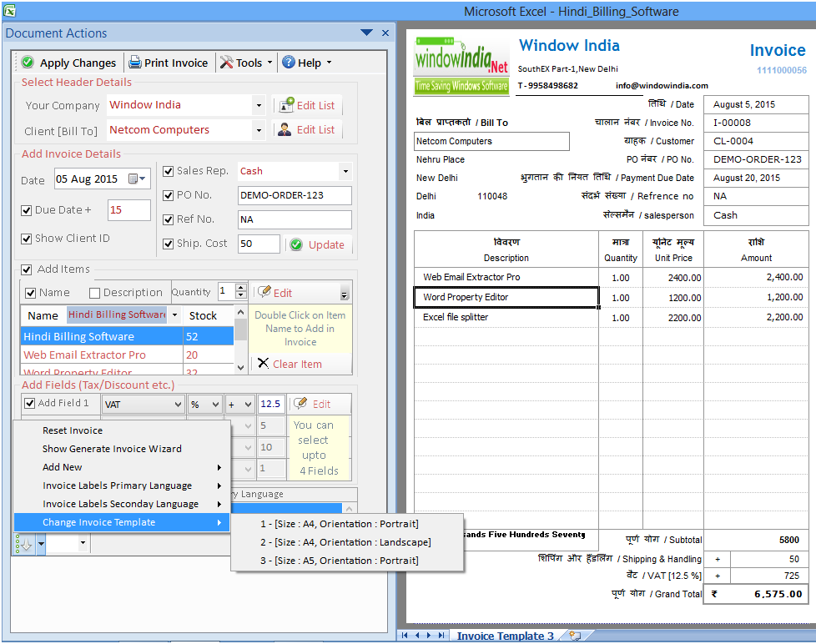The width and height of the screenshot is (816, 644).
Task: Expand the Edit overflow arrow in Add Items
Action: [344, 294]
